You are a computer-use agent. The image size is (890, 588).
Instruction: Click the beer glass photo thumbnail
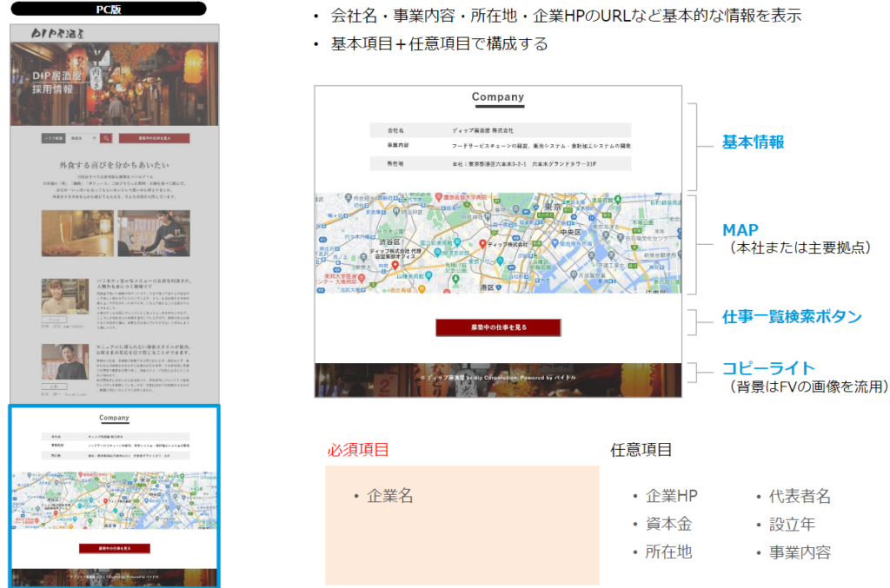point(76,233)
